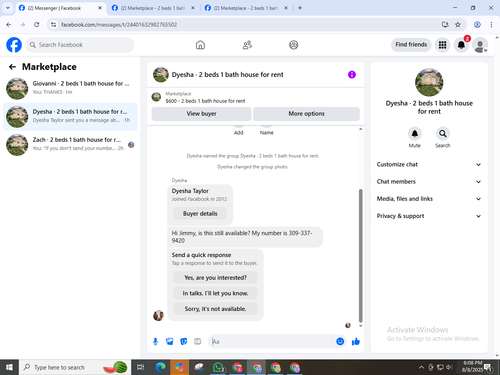Reload the browser page

point(37,25)
